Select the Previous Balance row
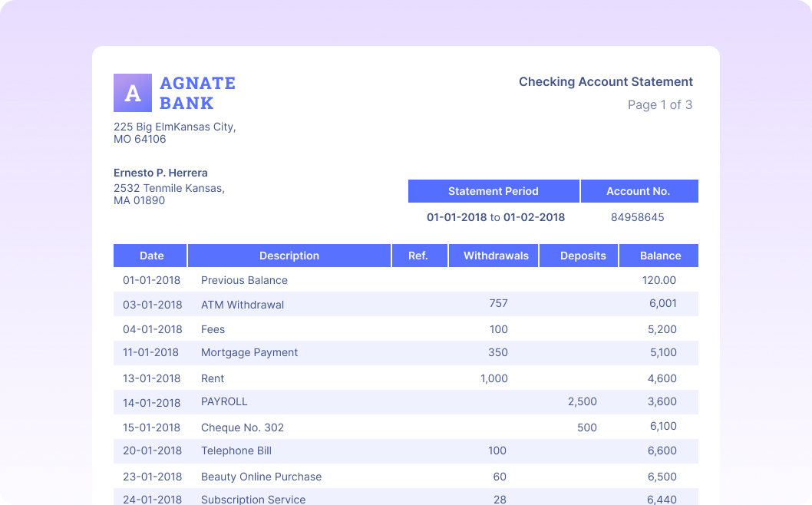 tap(243, 280)
